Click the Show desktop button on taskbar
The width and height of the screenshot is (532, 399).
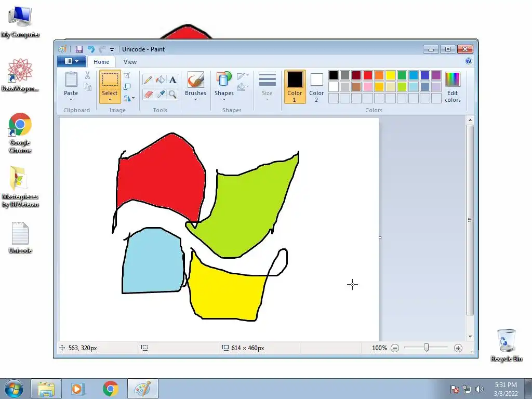[x=528, y=389]
